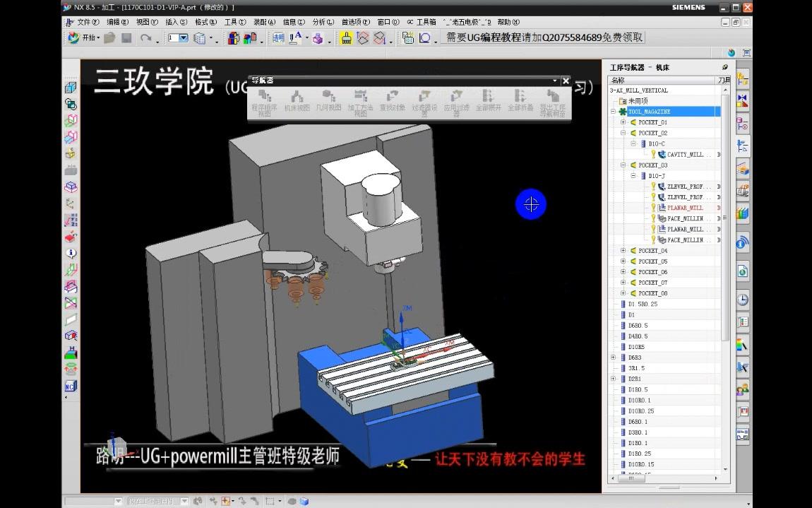This screenshot has width=812, height=508.
Task: Open the 分析 Analysis menu
Action: [x=323, y=22]
